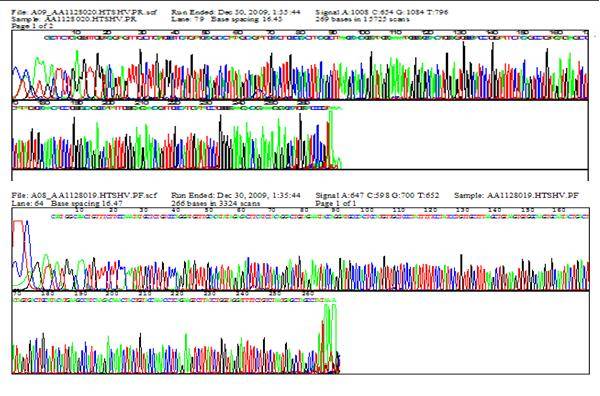The height and width of the screenshot is (396, 600).
Task: Select the 'Page 1 of 2' text
Action: (x=33, y=26)
